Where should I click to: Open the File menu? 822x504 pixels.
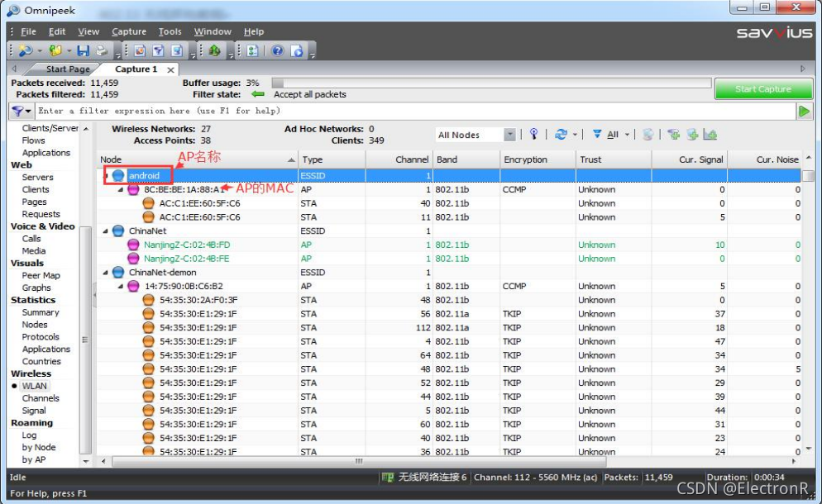coord(28,31)
